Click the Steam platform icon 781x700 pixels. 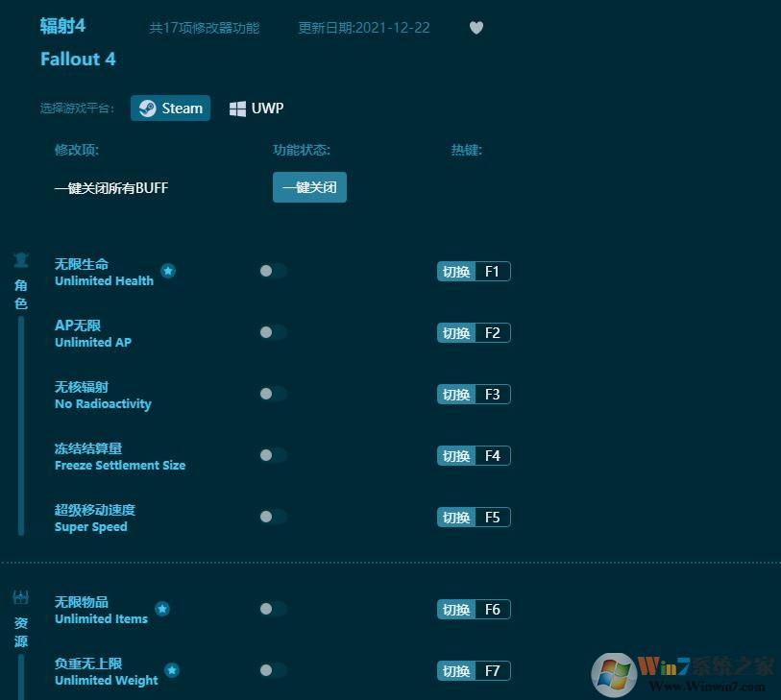(148, 109)
